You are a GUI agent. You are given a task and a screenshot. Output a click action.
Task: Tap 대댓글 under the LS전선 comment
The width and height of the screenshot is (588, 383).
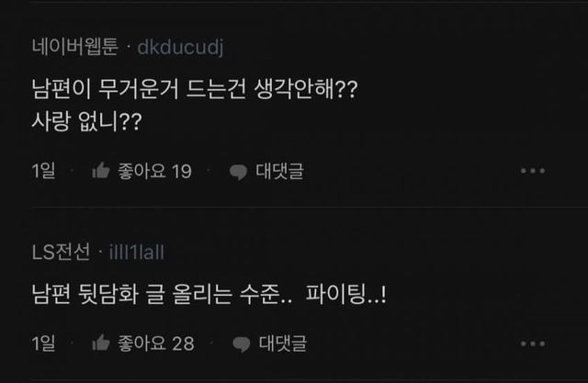pos(282,344)
